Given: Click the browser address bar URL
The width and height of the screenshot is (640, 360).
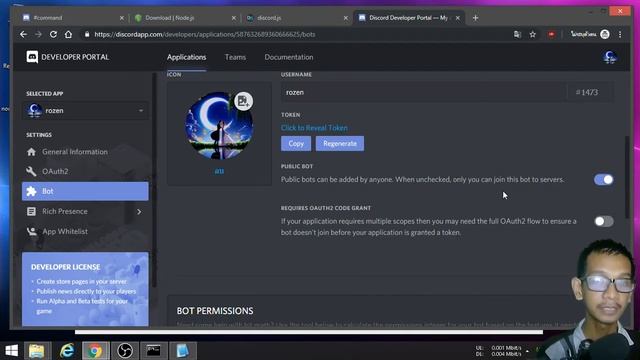Looking at the screenshot, I should tap(204, 35).
